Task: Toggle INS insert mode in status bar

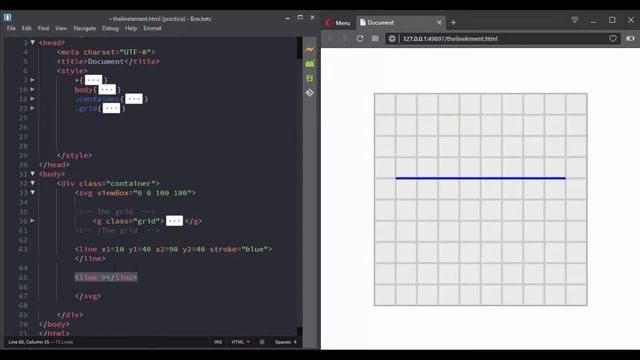Action: click(218, 342)
